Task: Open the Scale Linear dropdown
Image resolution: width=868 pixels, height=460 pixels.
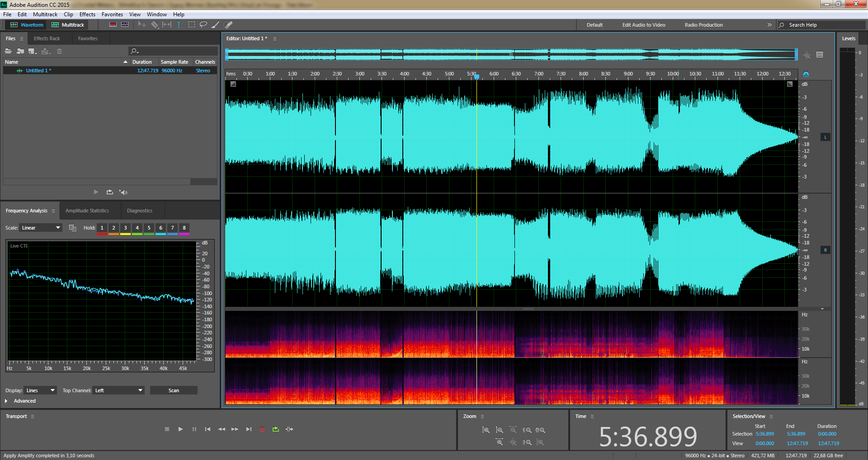Action: [x=41, y=228]
